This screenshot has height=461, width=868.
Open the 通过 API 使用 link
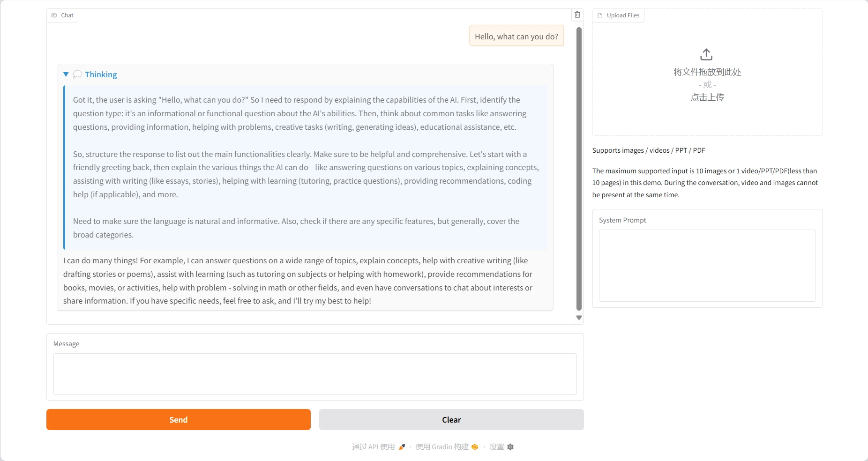click(x=374, y=447)
